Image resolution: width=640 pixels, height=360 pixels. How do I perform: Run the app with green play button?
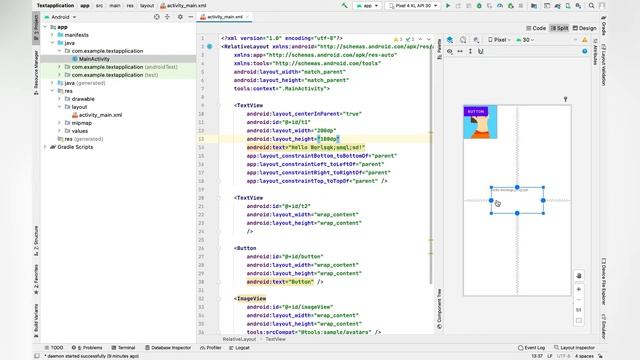click(x=448, y=6)
